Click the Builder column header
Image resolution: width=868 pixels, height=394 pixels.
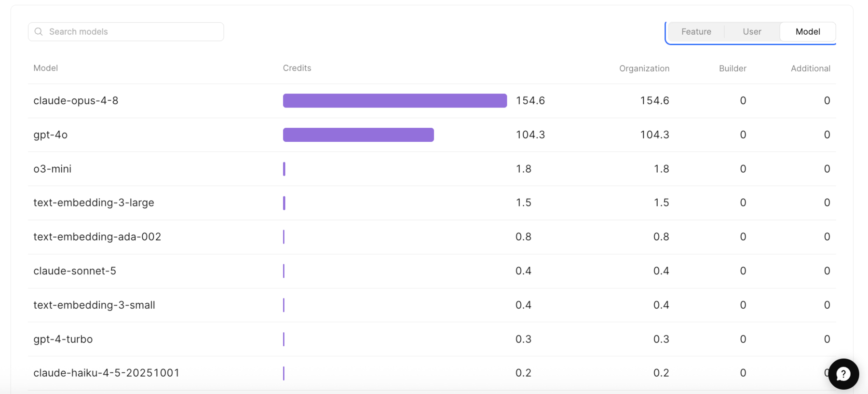tap(732, 68)
